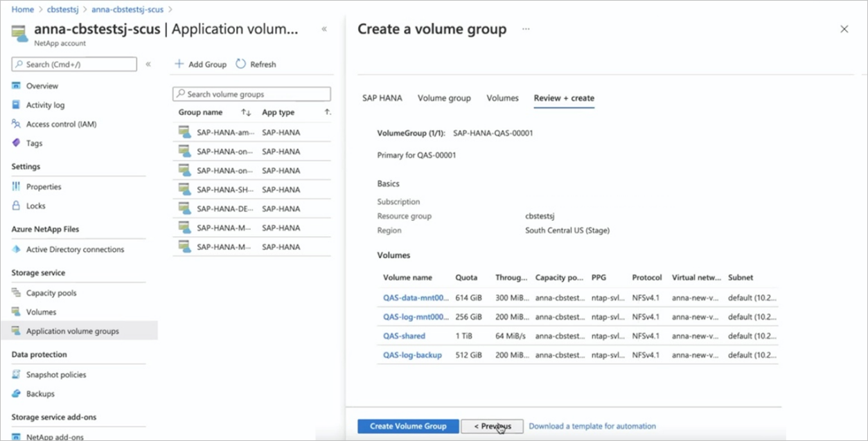This screenshot has height=441, width=868.
Task: Click the Create Volume Group button
Action: [408, 426]
